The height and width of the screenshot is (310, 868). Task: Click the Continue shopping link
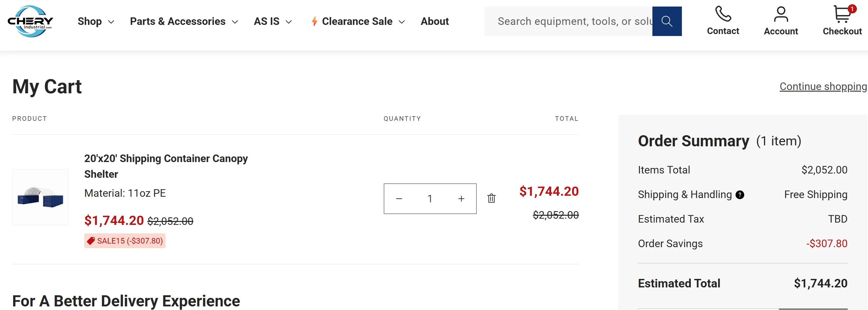pyautogui.click(x=823, y=86)
